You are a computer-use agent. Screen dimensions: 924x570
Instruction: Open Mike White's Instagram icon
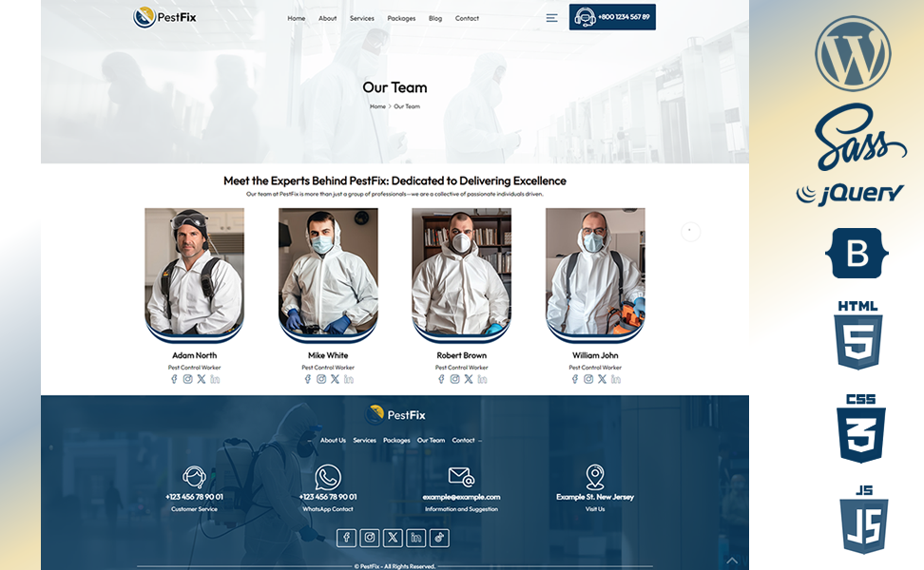coord(321,379)
